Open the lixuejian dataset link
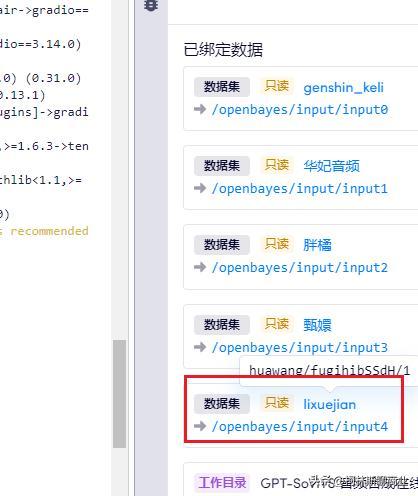 tap(329, 404)
